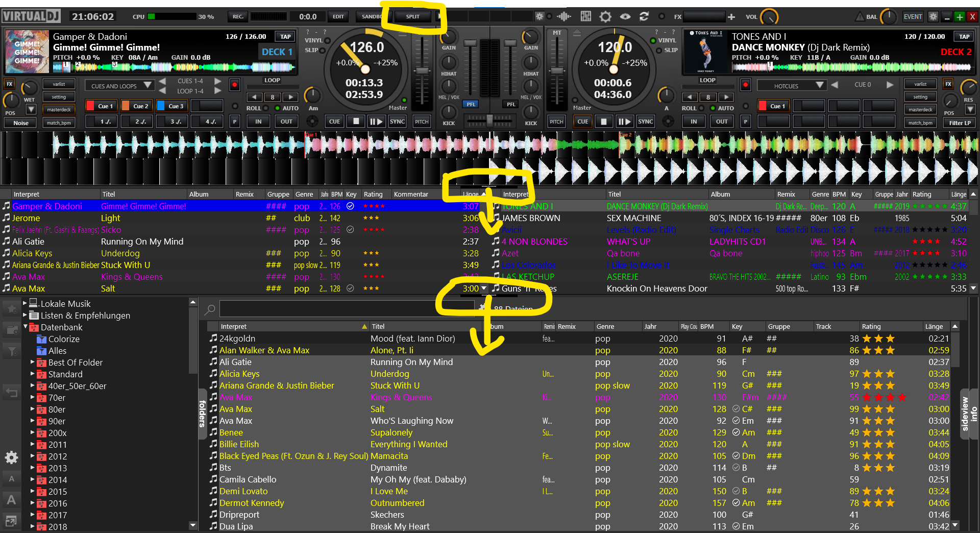This screenshot has width=980, height=533.
Task: Click the small font A sidebar icon
Action: click(x=11, y=479)
